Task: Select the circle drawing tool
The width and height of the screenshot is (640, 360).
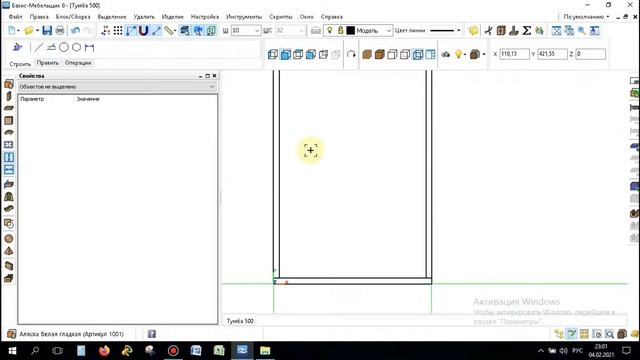Action: (x=64, y=47)
